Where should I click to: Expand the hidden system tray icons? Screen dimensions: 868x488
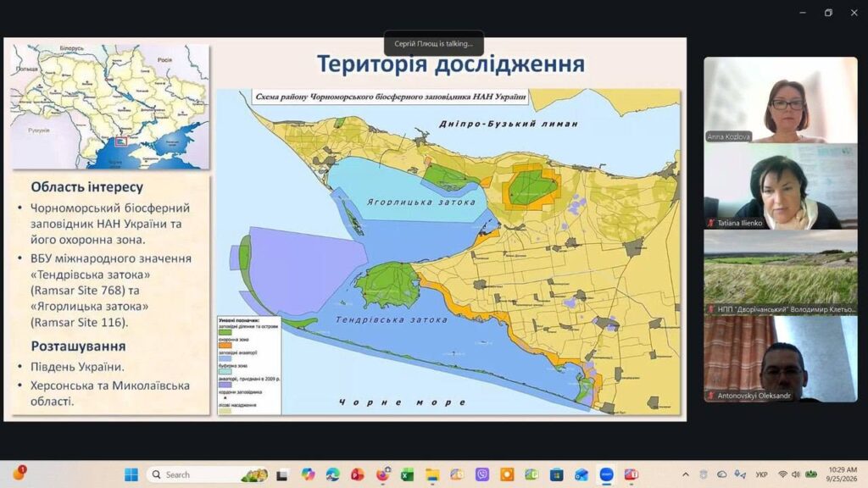coord(686,474)
